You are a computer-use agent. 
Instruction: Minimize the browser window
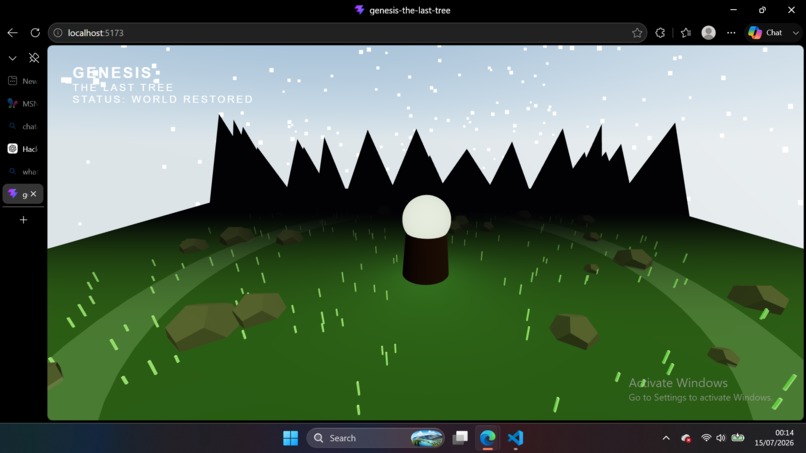pos(734,10)
